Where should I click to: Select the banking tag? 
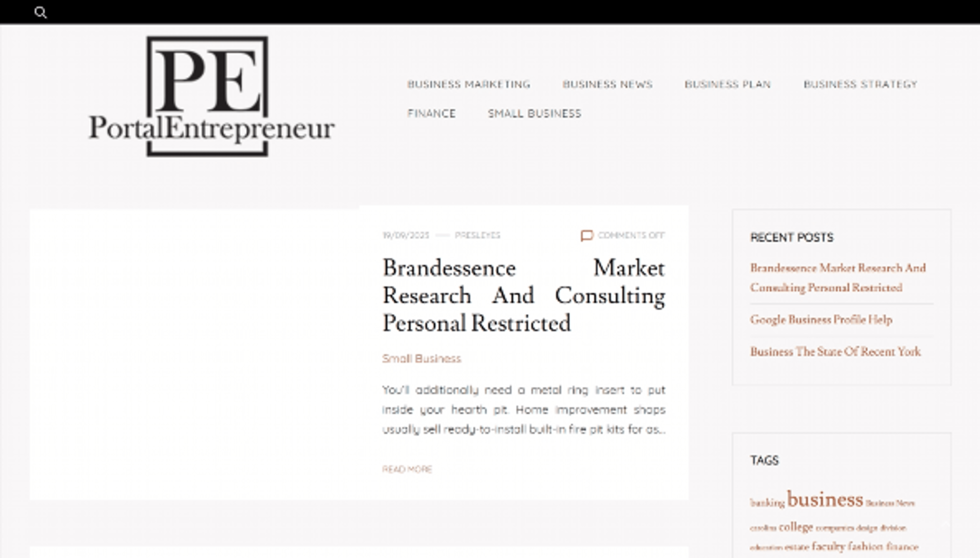click(767, 502)
